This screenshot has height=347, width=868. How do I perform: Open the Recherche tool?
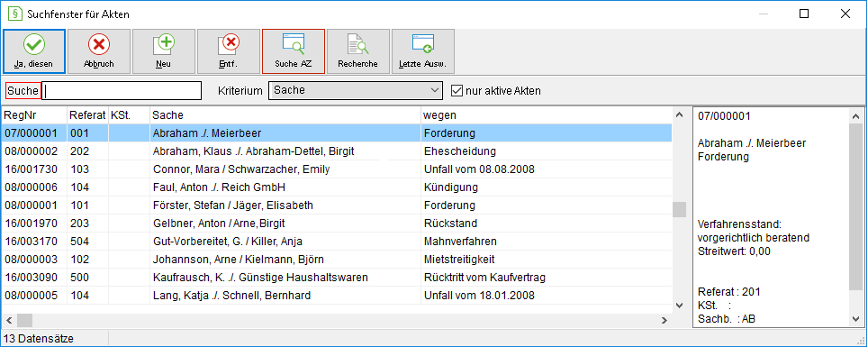tap(357, 51)
